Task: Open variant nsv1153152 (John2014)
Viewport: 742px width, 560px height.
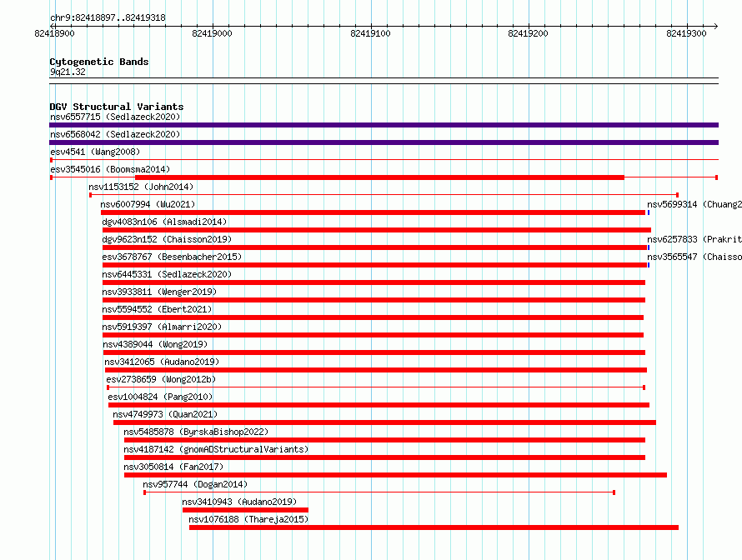Action: click(141, 187)
